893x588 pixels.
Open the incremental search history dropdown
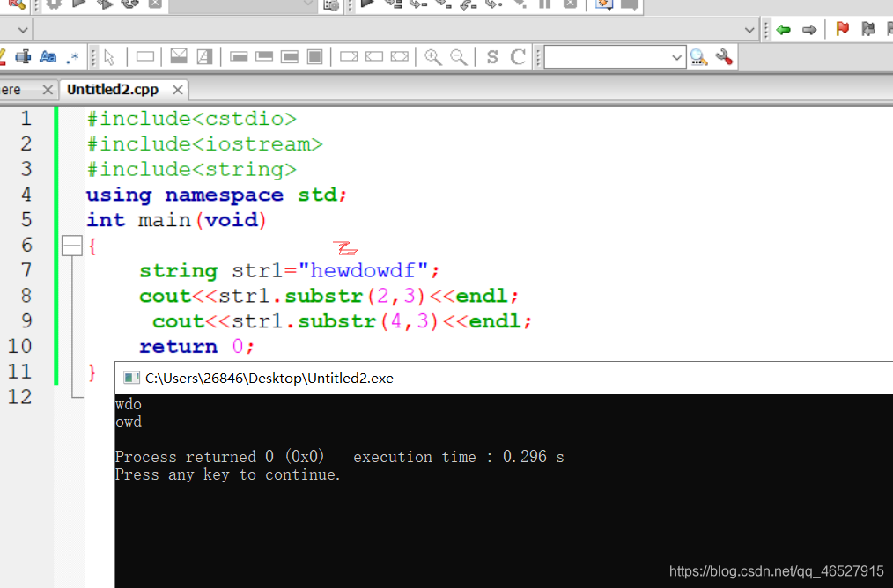coord(678,56)
